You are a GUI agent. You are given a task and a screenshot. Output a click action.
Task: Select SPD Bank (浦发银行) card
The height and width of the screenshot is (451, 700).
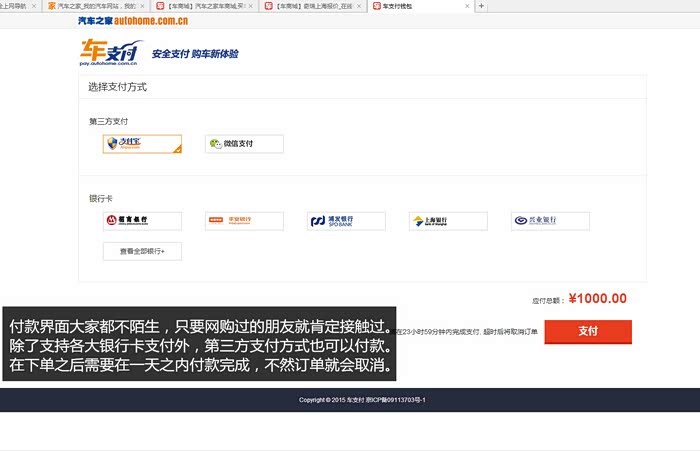pyautogui.click(x=346, y=221)
